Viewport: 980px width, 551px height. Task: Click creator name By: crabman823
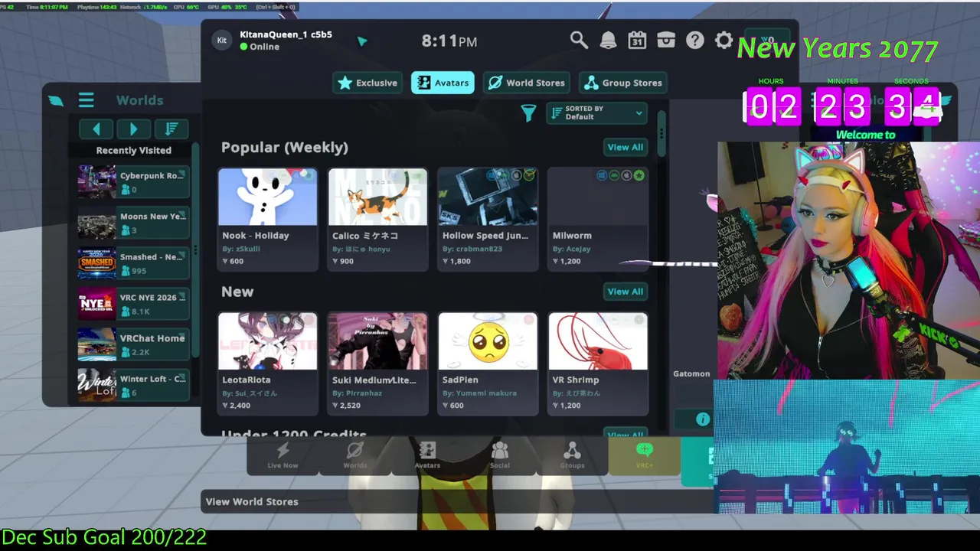pyautogui.click(x=472, y=249)
